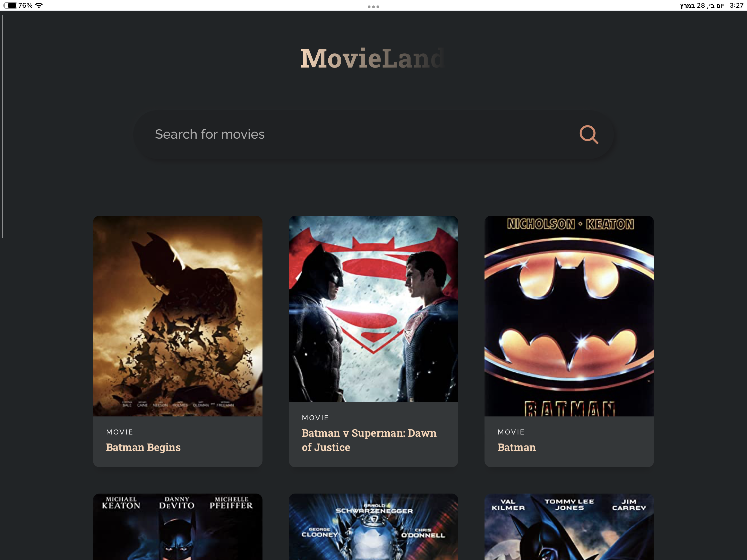Tap the battery indicator in the status bar

(10, 5)
